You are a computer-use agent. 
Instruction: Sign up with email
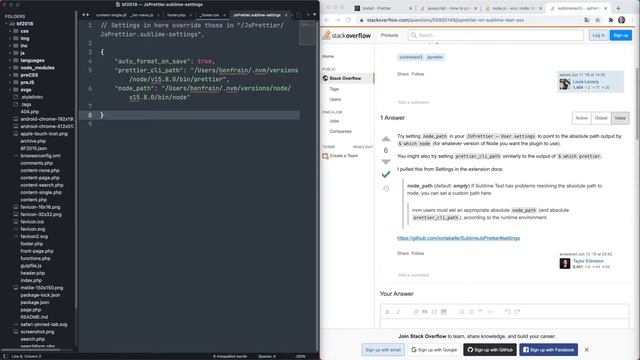click(x=382, y=350)
